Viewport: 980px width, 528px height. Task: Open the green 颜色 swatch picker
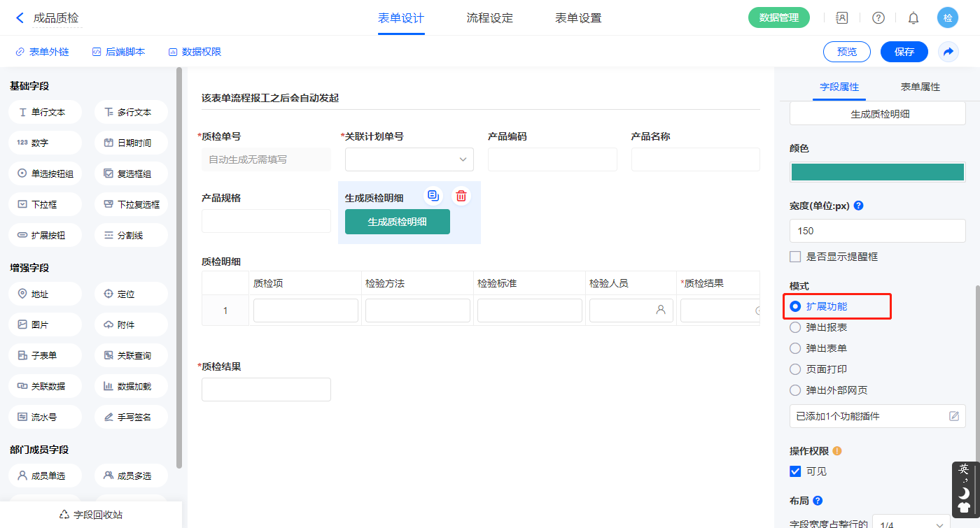click(877, 172)
